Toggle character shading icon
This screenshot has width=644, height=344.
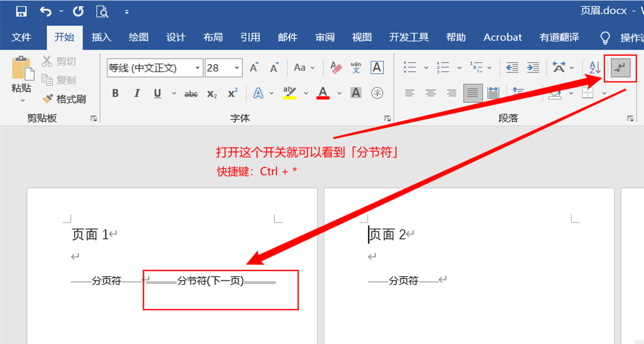click(x=356, y=93)
